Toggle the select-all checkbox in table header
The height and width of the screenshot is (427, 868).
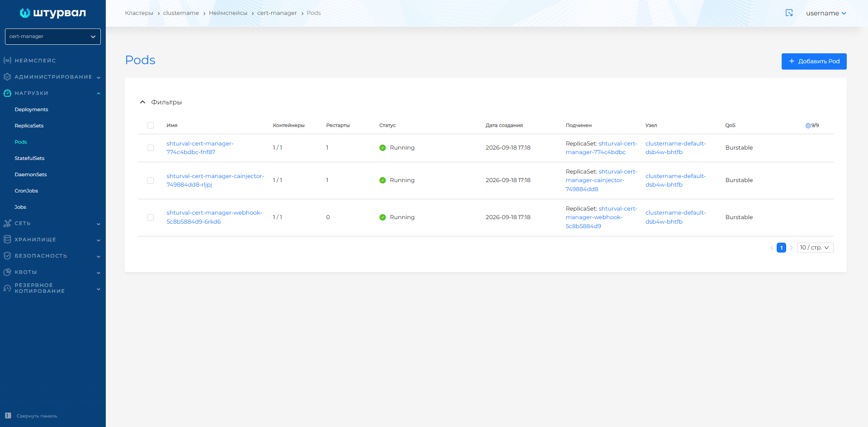151,126
